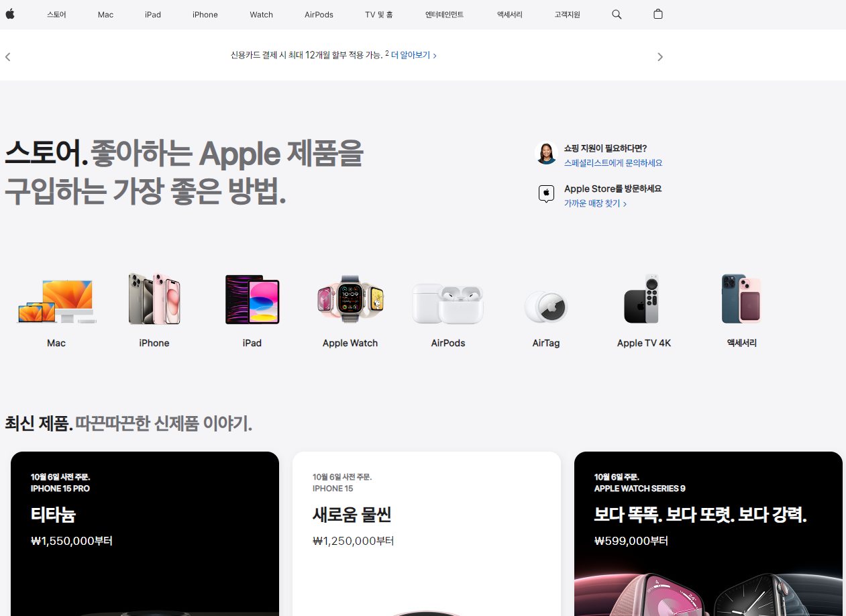Open the 스토어 menu item
The image size is (846, 616).
[x=56, y=14]
